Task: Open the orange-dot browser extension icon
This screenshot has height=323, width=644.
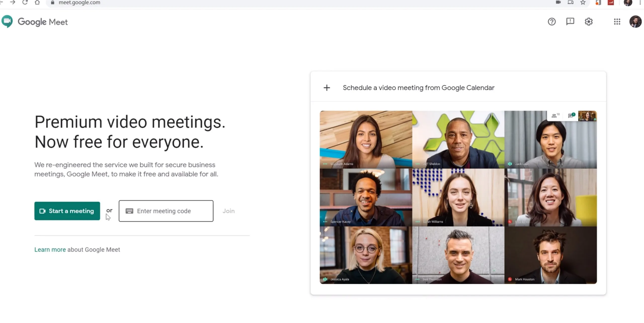Action: pyautogui.click(x=598, y=3)
